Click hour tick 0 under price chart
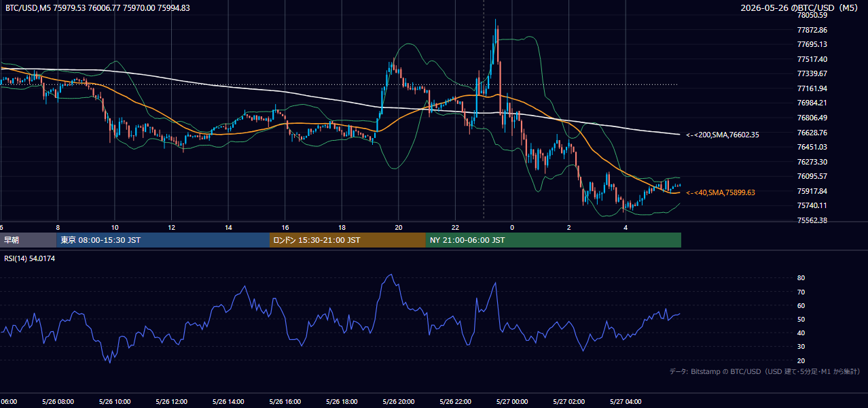868x408 pixels. [x=512, y=228]
